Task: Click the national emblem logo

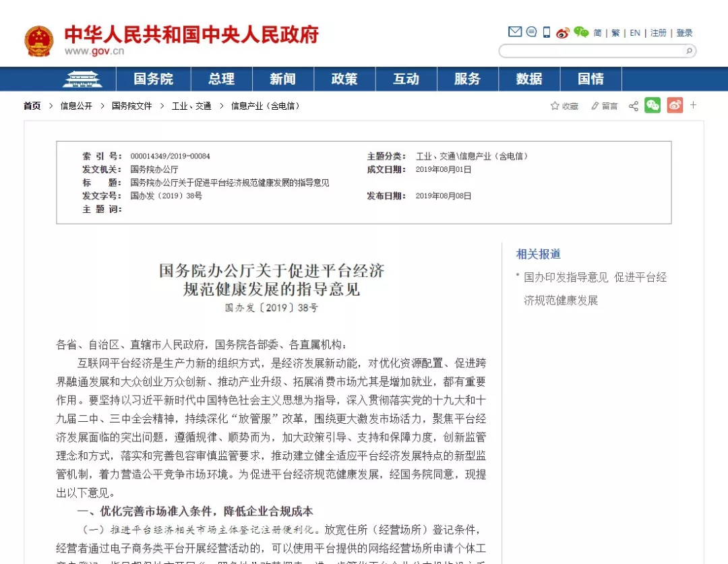Action: click(38, 41)
